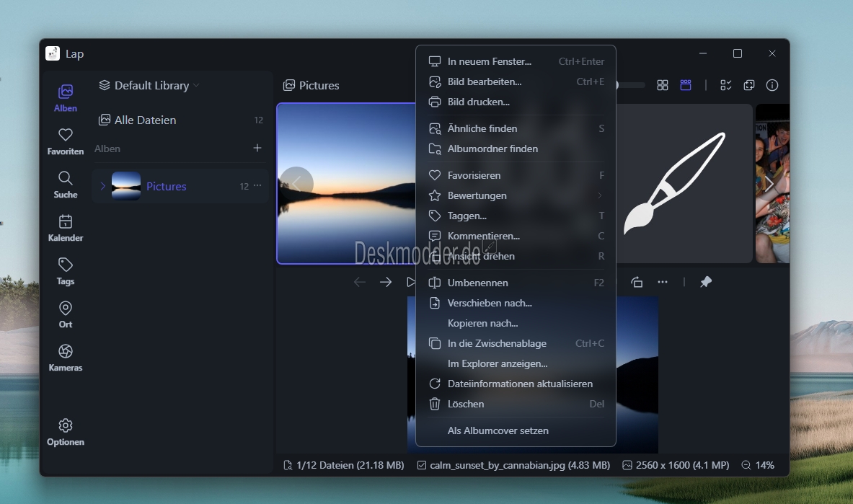Show the info panel icon
This screenshot has width=853, height=504.
pos(772,85)
